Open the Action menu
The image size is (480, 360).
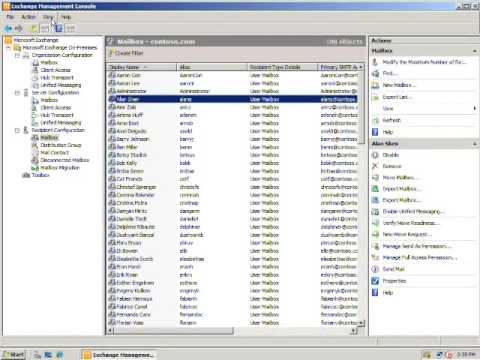pos(29,17)
